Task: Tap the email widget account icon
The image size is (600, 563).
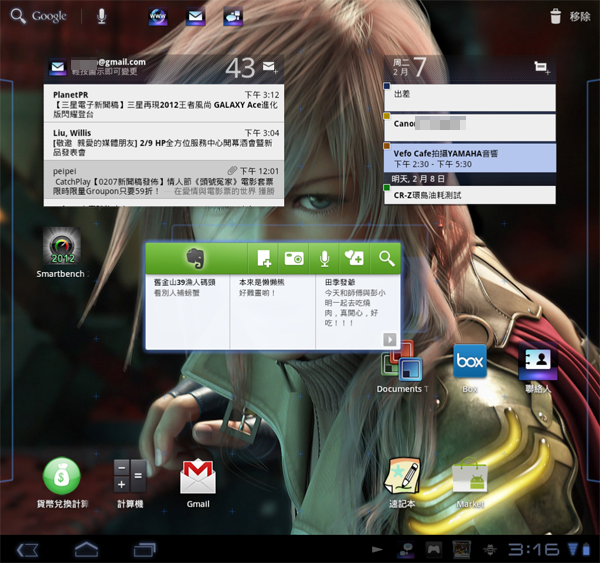Action: click(x=58, y=67)
